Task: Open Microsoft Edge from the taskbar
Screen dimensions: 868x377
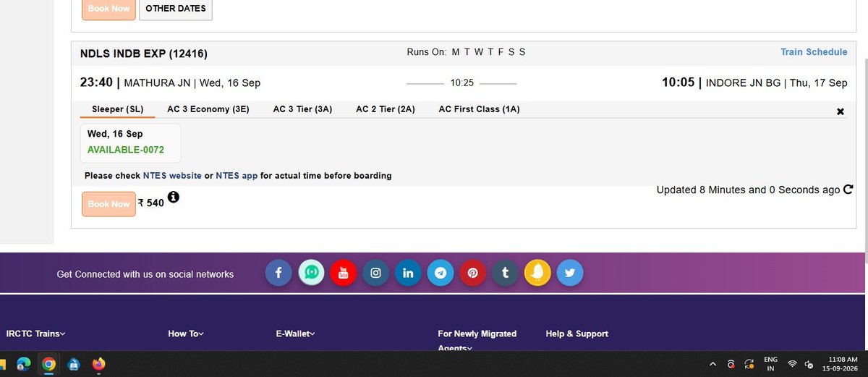Action: pos(23,364)
